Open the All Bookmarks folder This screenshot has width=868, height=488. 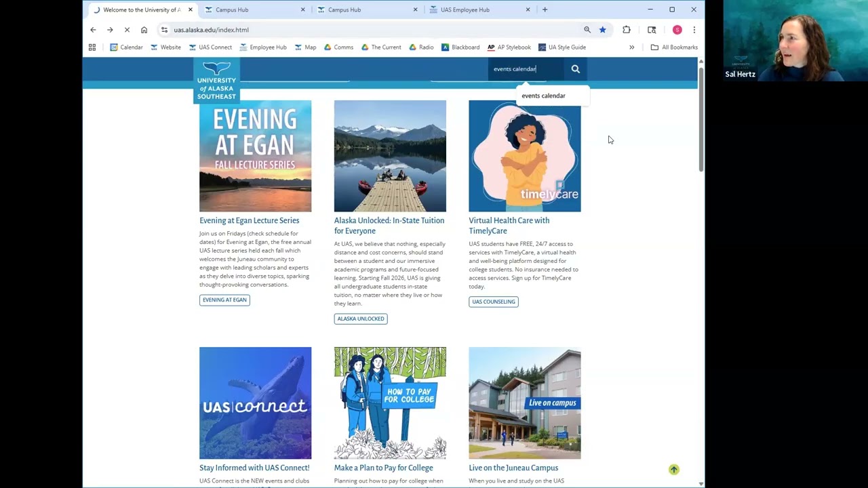coord(674,47)
